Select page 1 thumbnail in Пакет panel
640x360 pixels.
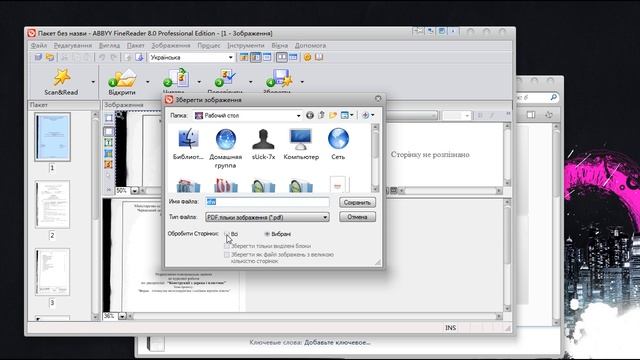(x=52, y=137)
